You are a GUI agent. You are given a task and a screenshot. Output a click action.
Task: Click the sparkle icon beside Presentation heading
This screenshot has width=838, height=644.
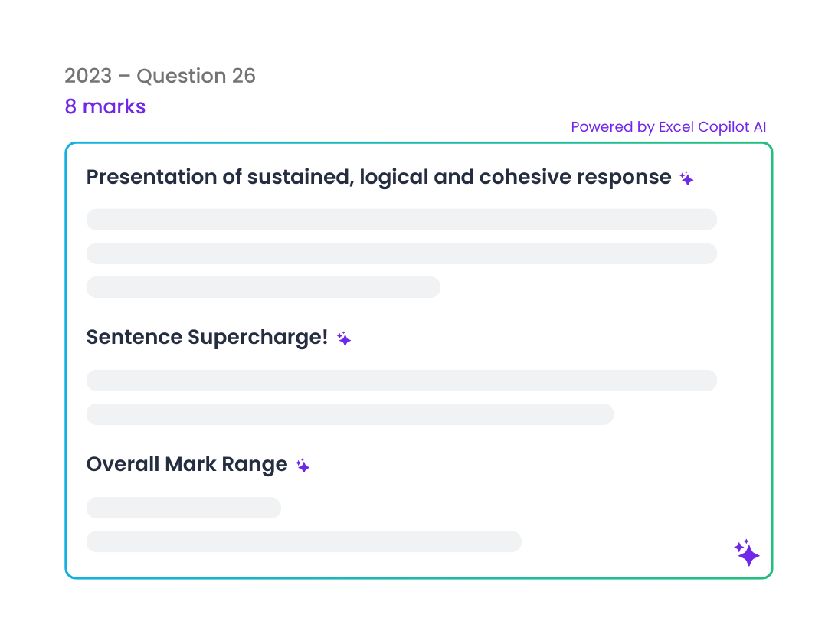coord(687,178)
